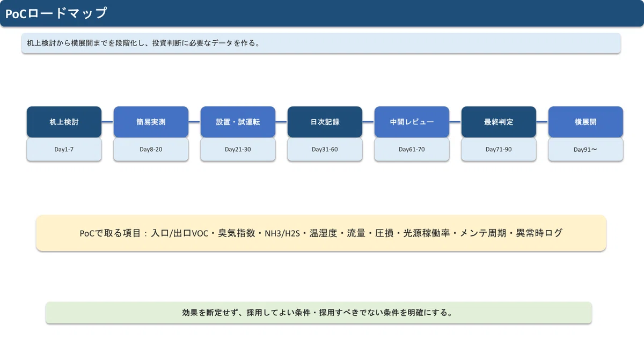Click the 中間レビュー phase box
Viewport: 644px width, 362px height.
point(412,122)
